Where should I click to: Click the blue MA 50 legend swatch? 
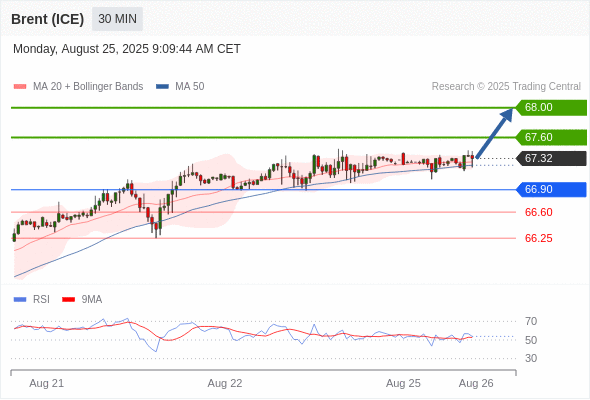click(x=162, y=87)
